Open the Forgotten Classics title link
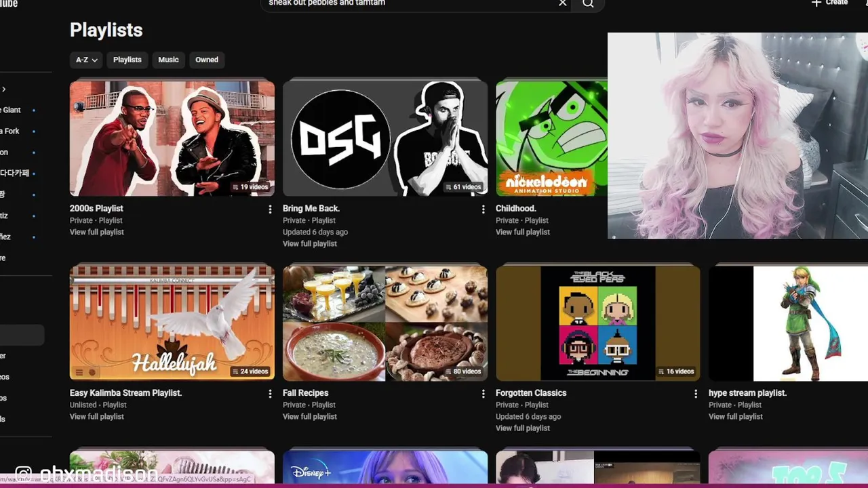Viewport: 868px width, 488px height. tap(531, 392)
